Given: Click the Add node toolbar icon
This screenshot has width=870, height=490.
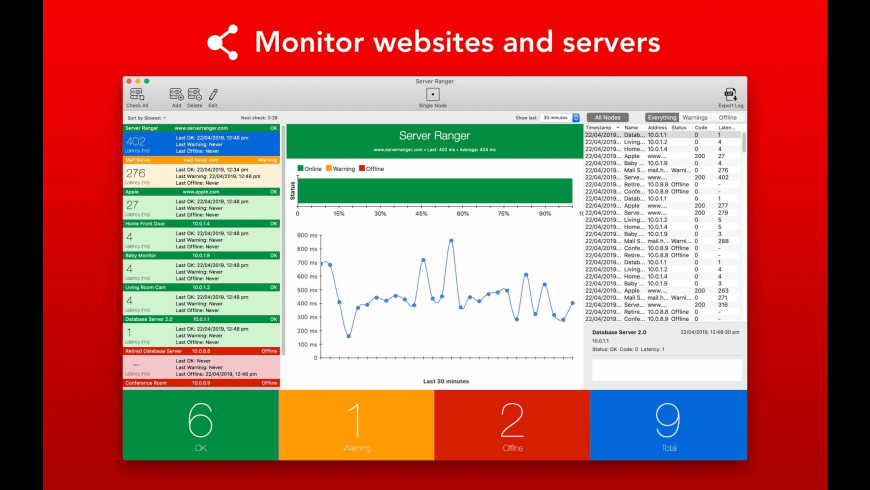Looking at the screenshot, I should point(176,94).
